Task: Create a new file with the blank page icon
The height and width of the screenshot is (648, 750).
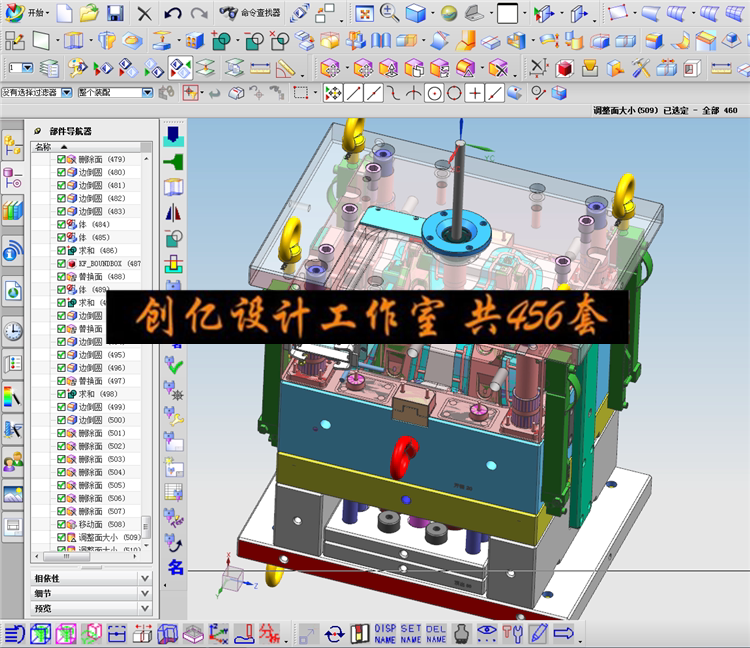Action: tap(65, 13)
